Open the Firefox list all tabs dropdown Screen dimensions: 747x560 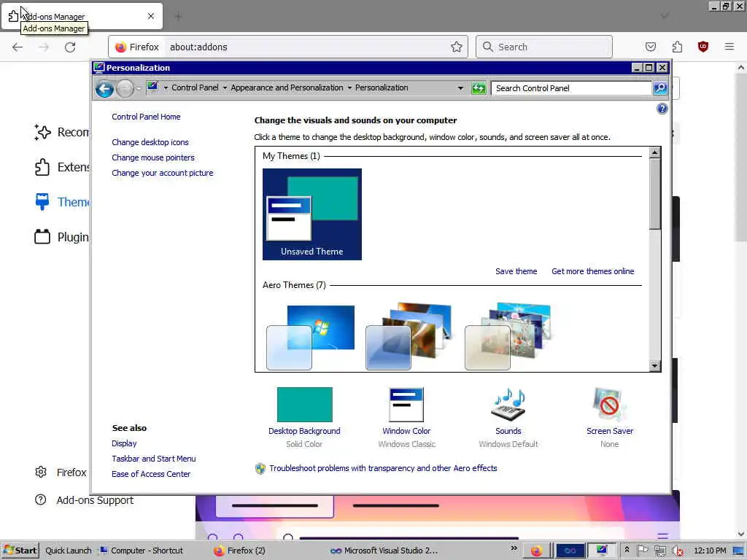point(665,16)
